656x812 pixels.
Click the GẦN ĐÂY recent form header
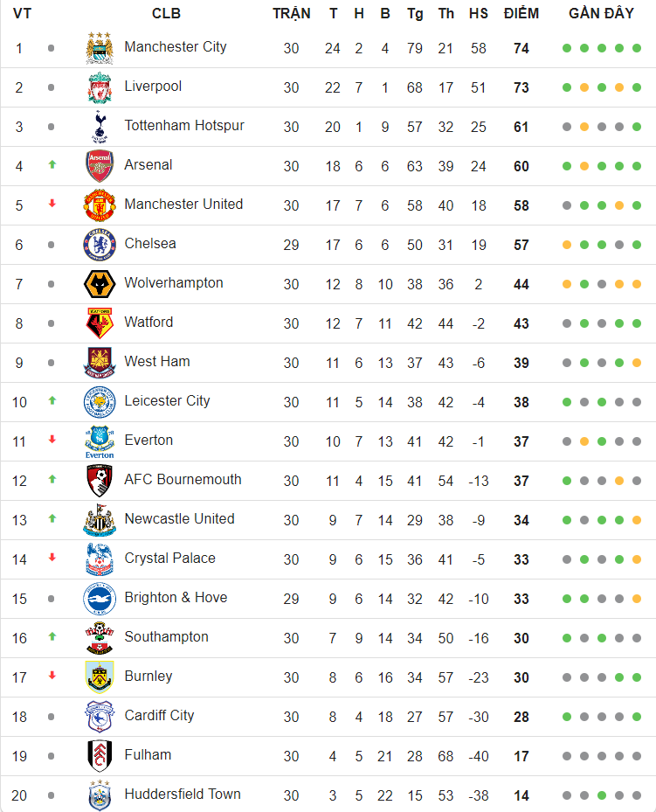(x=601, y=13)
